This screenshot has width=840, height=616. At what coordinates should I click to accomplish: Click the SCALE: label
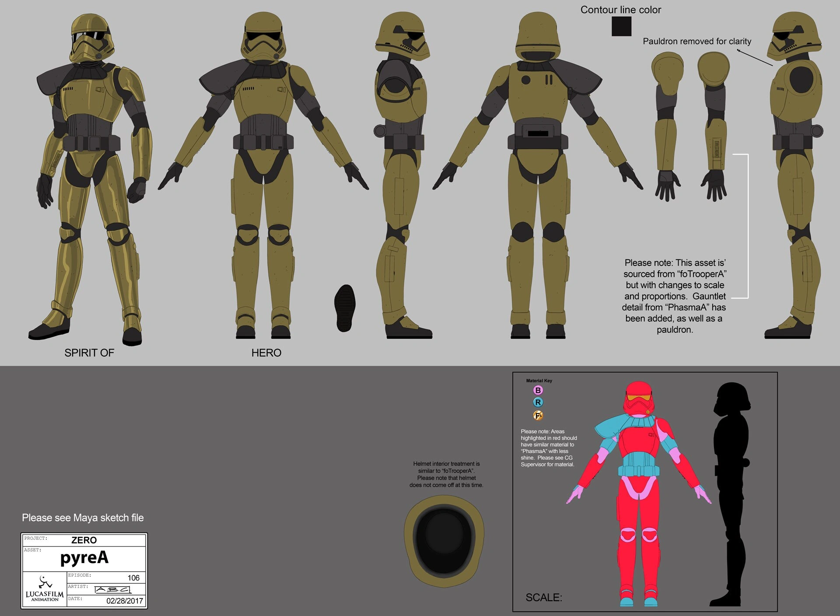point(544,597)
